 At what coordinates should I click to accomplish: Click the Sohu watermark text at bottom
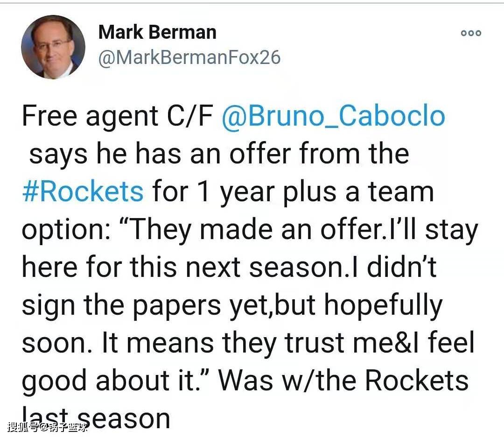click(48, 427)
